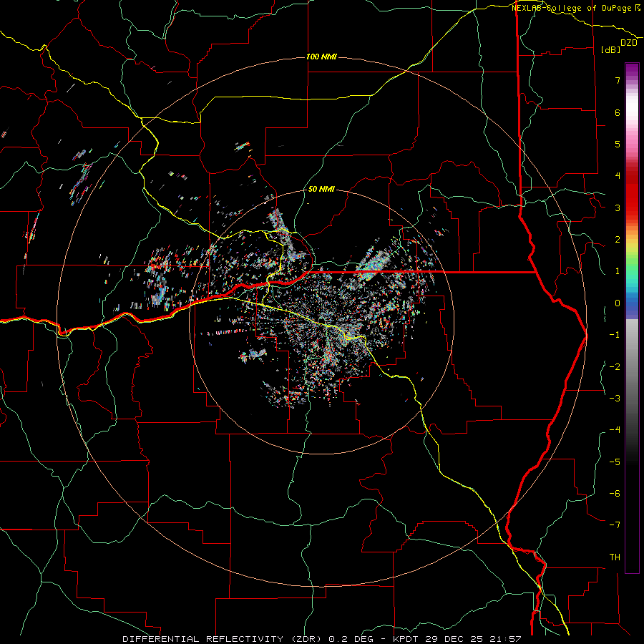Click the colorbar value -4 label
Viewport: 644px width, 644px height.
(615, 430)
